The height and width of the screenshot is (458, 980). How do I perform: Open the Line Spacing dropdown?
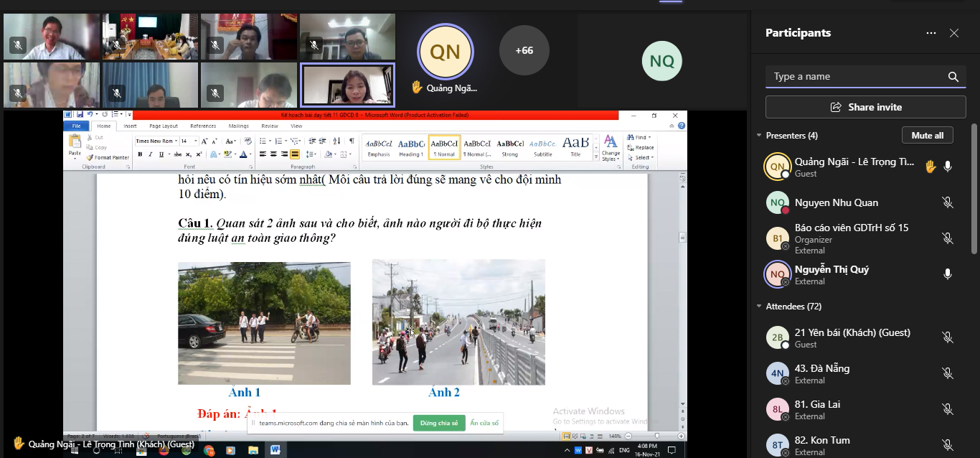click(314, 154)
